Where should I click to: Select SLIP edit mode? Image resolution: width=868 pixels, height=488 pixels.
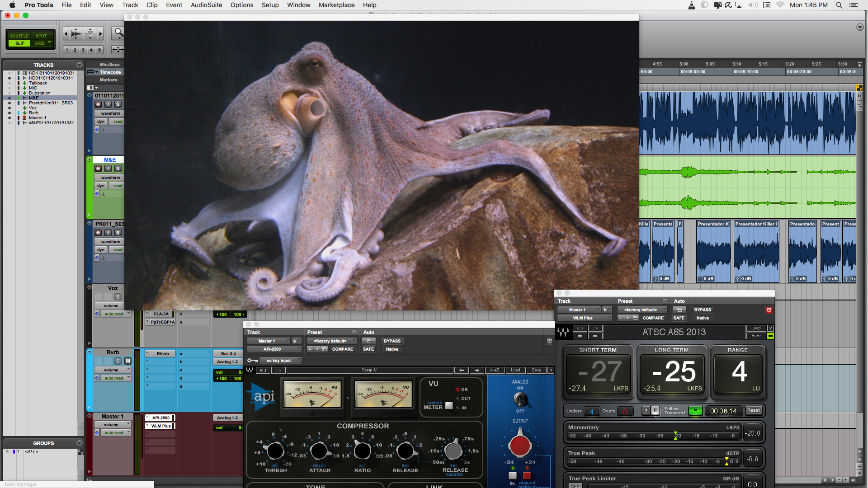19,43
